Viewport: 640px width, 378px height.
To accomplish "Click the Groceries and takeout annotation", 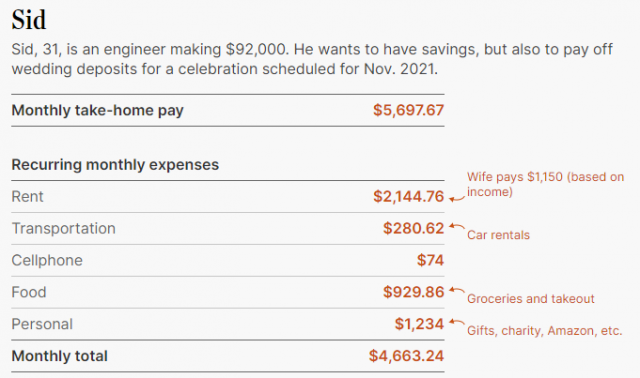I will click(531, 299).
